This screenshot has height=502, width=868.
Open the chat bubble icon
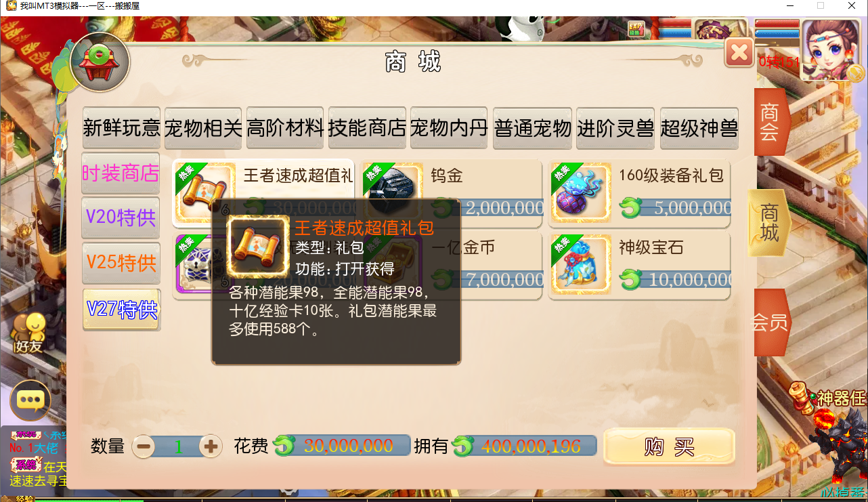coord(30,400)
